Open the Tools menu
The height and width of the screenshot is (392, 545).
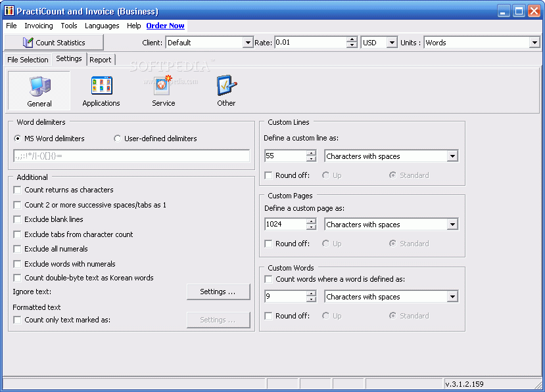coord(69,26)
